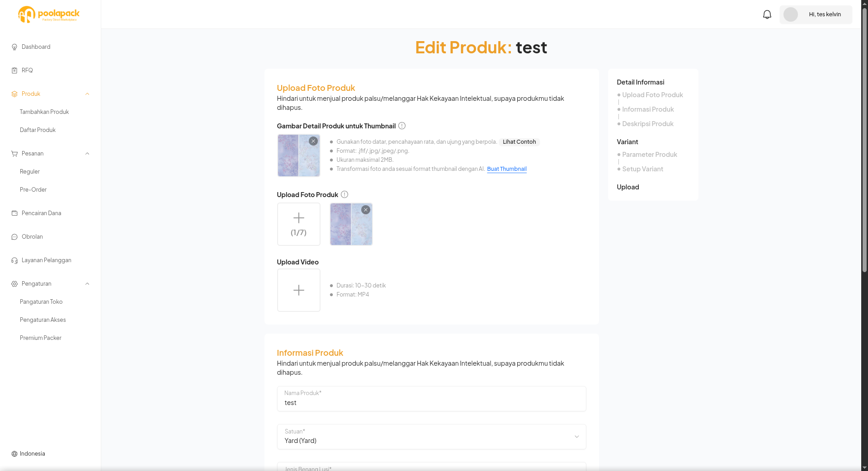Collapse the Pengaturan menu chevron
Viewport: 868px width, 471px height.
tap(87, 284)
